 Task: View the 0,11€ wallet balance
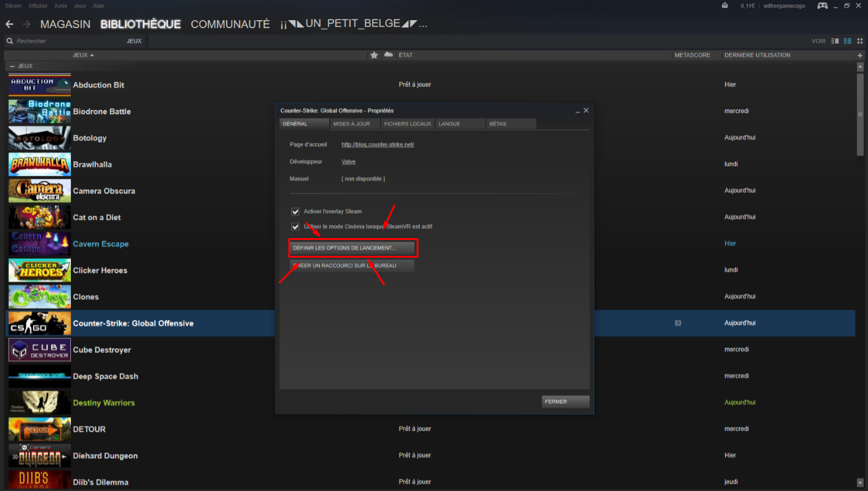coord(748,5)
